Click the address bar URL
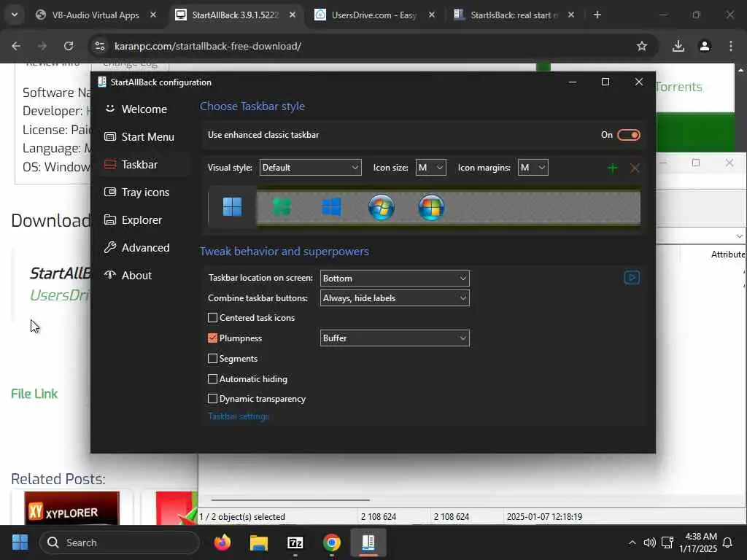Viewport: 747px width, 560px height. pyautogui.click(x=208, y=46)
